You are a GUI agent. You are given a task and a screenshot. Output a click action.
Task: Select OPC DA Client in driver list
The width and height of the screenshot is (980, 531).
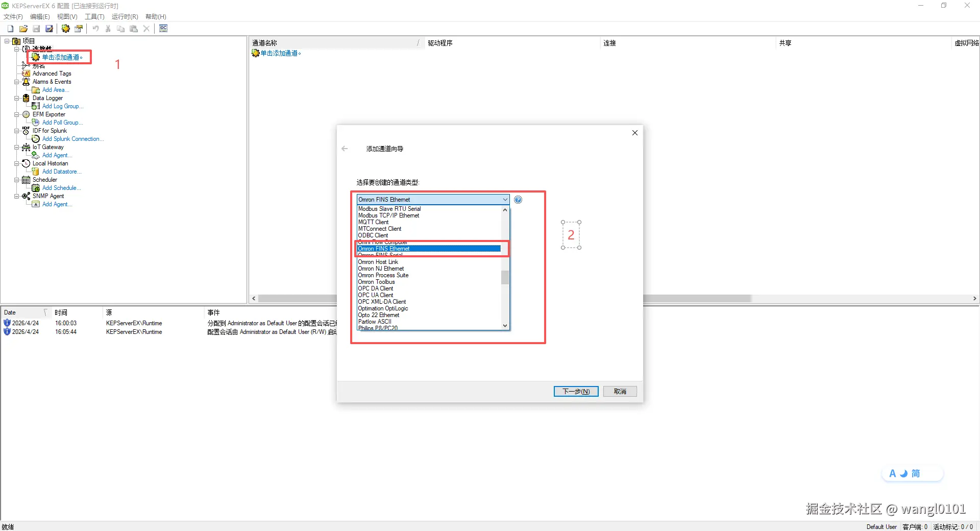(x=429, y=288)
